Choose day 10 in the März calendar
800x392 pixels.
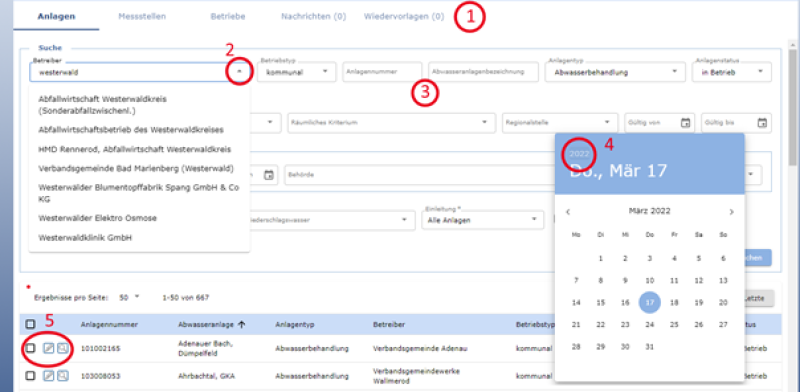tap(649, 280)
